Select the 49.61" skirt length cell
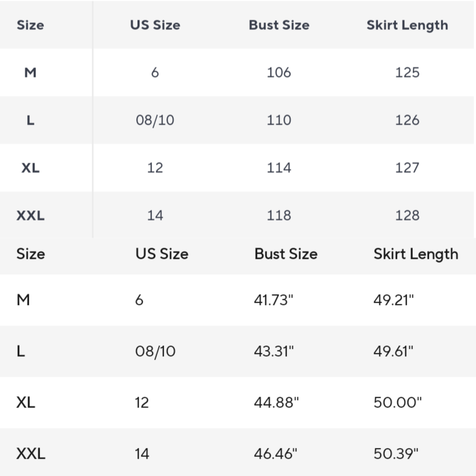The image size is (476, 476). (393, 351)
